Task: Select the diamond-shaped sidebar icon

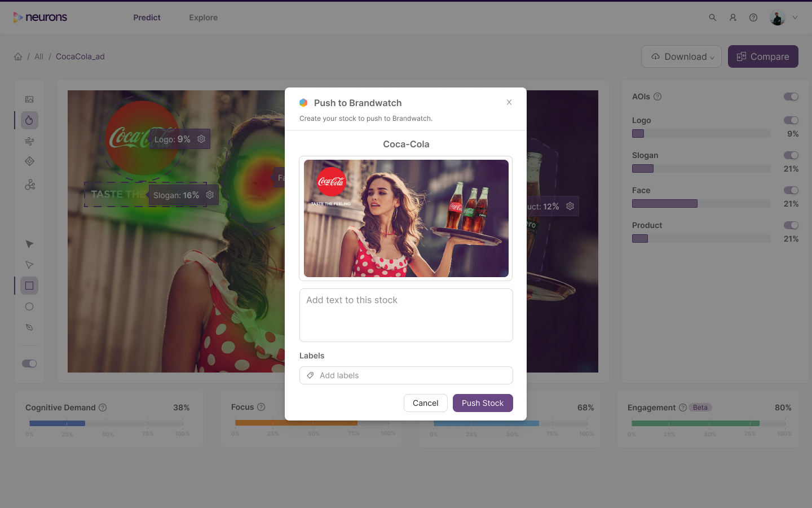Action: pyautogui.click(x=29, y=161)
